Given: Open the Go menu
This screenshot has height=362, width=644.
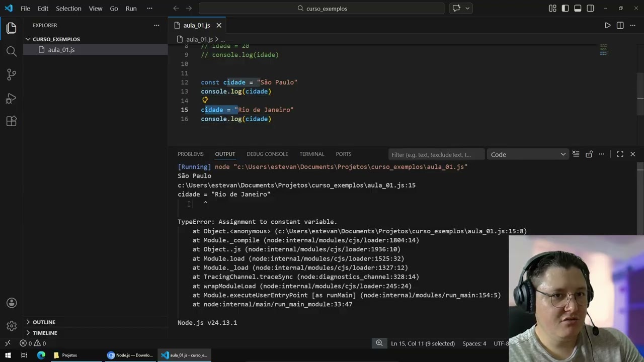Looking at the screenshot, I should (x=114, y=9).
